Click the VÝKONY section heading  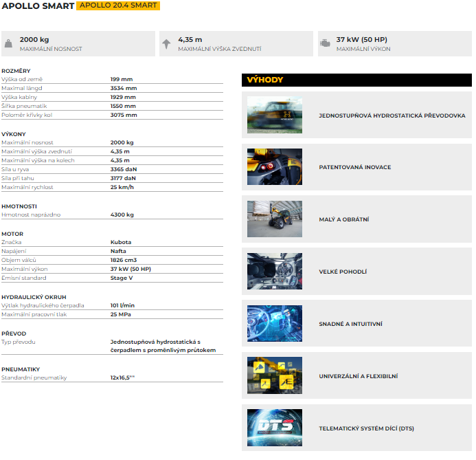pyautogui.click(x=14, y=134)
